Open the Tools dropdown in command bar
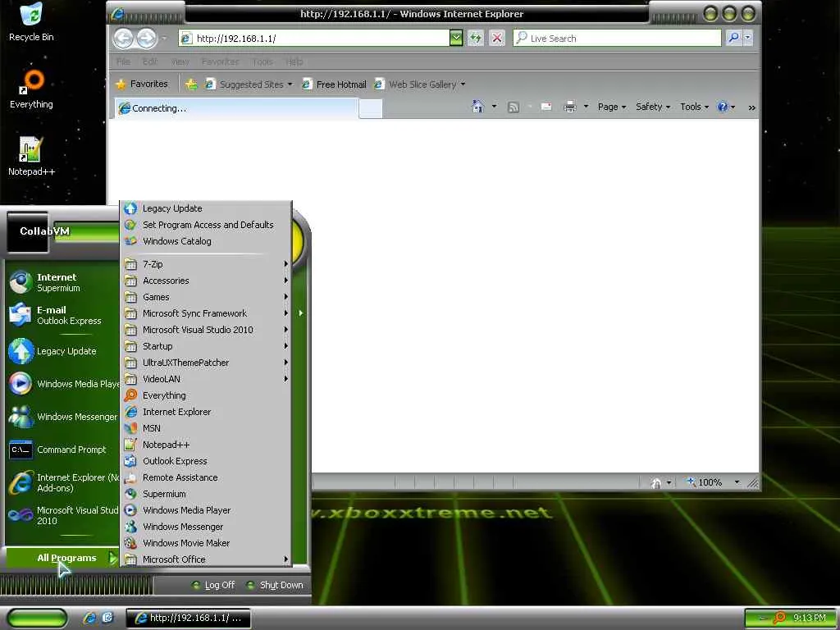Viewport: 840px width, 630px height. 694,107
